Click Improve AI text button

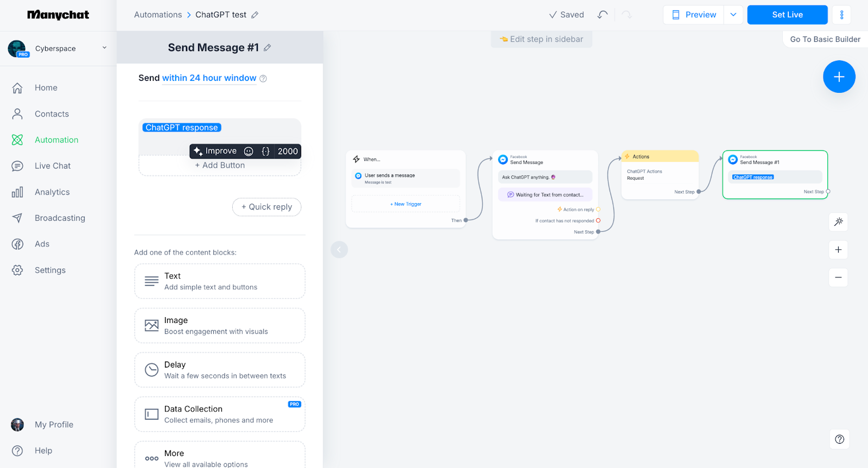215,151
